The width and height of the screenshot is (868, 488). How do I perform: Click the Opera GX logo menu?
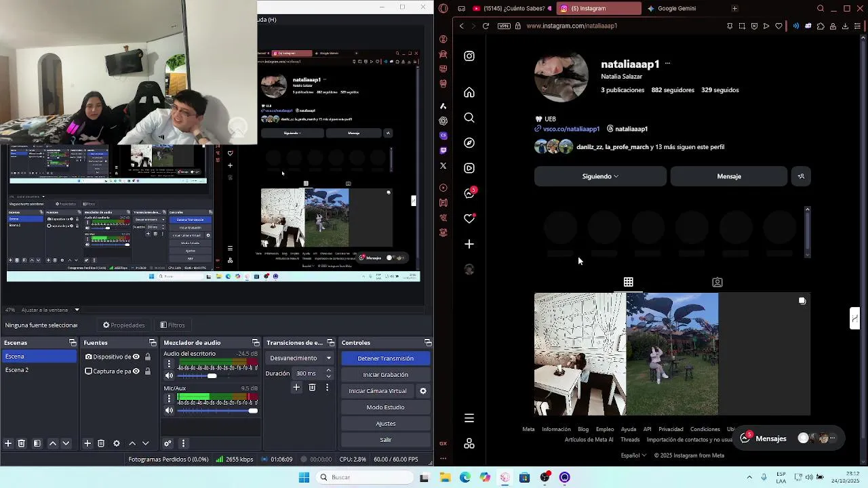pyautogui.click(x=443, y=8)
